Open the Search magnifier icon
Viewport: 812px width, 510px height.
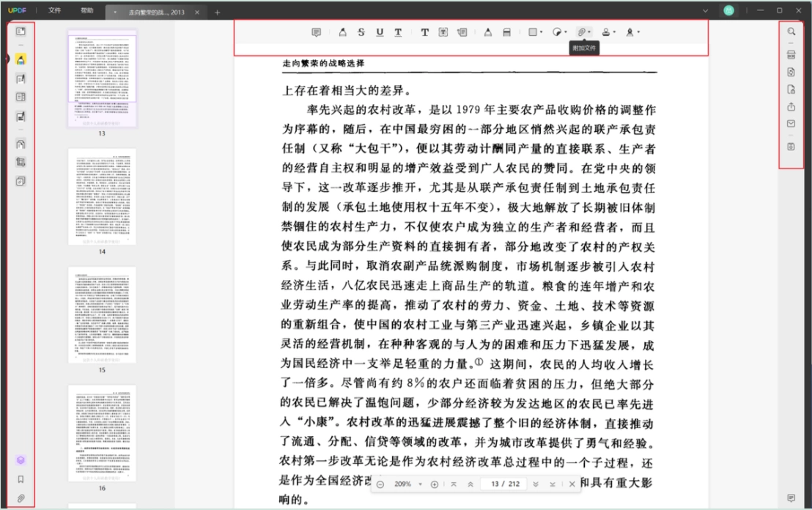[x=791, y=32]
